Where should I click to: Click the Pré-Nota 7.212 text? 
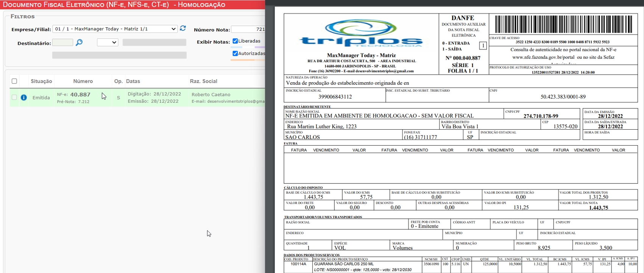73,102
